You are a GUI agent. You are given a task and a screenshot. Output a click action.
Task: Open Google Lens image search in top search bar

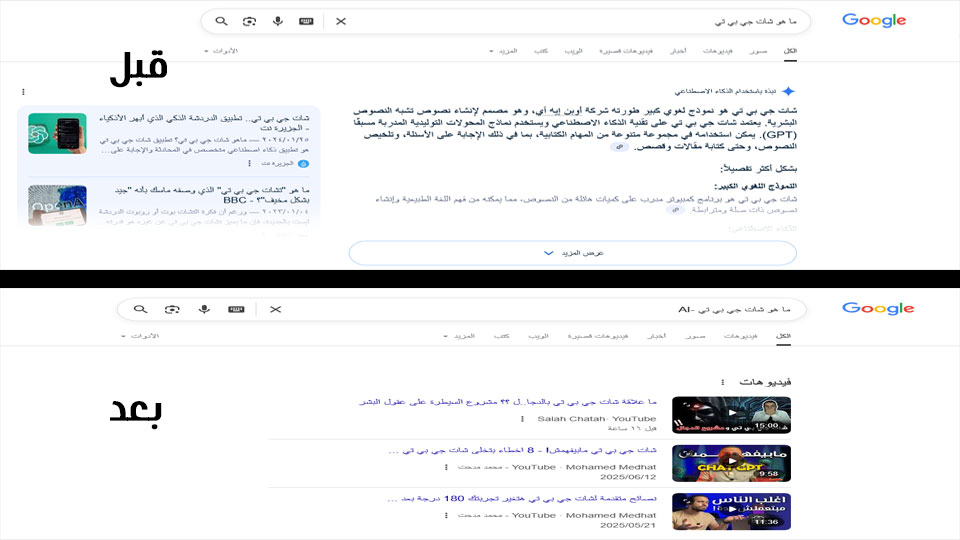pyautogui.click(x=249, y=21)
